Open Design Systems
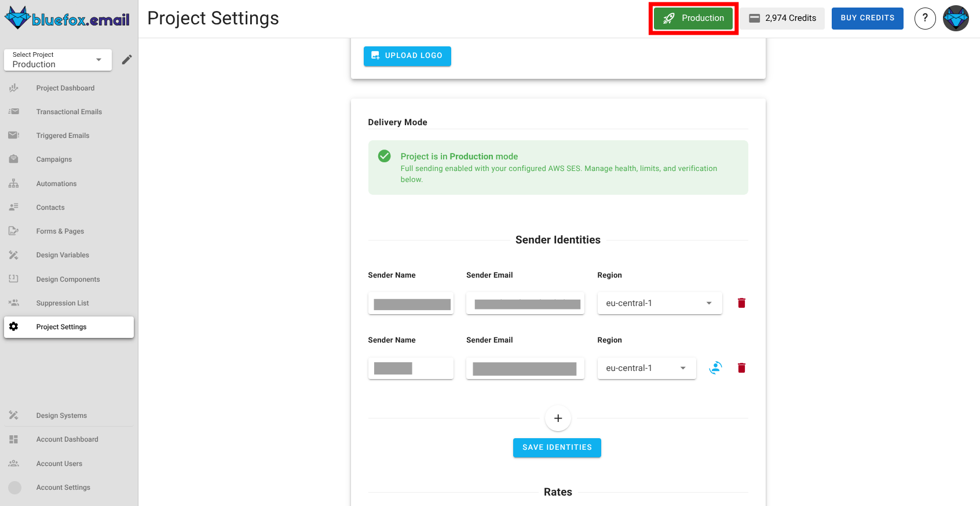The height and width of the screenshot is (506, 980). pyautogui.click(x=61, y=416)
